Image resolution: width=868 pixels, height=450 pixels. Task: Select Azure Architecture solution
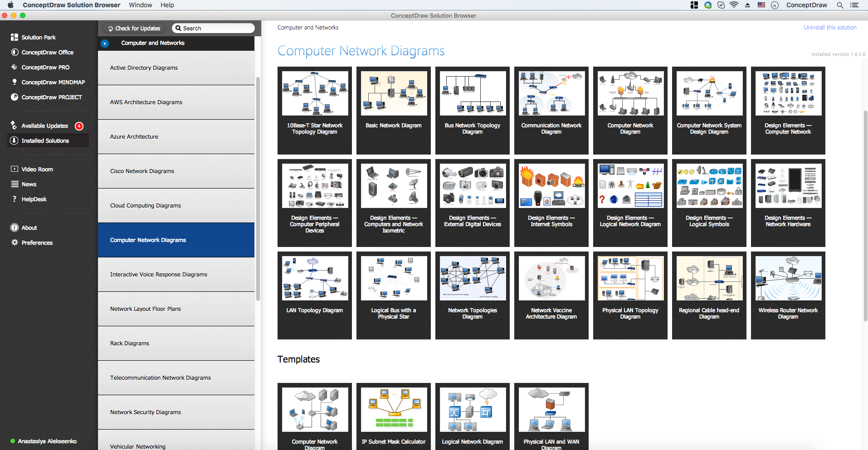(176, 137)
